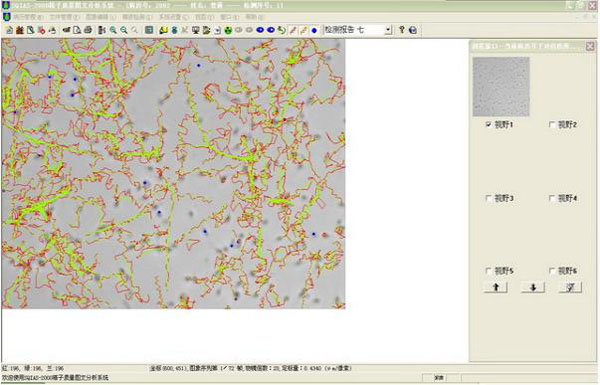The image size is (600, 385).
Task: Click the yellow highlighted tool icon
Action: point(163,30)
